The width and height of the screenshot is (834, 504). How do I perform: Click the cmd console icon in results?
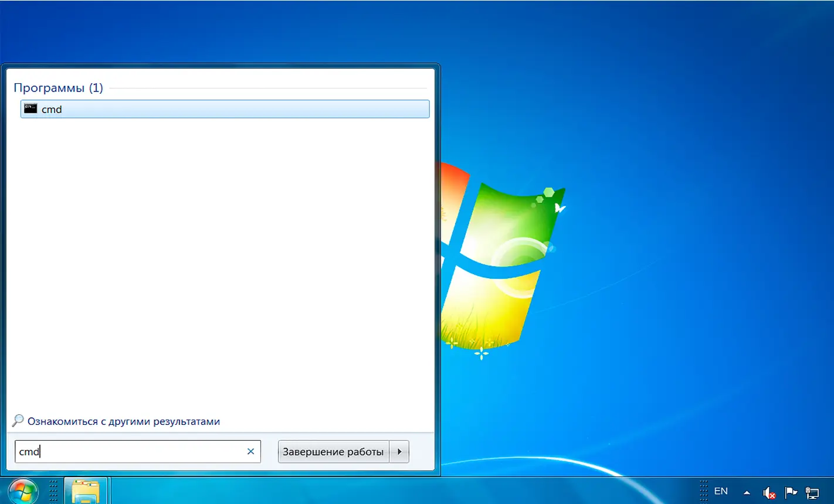[x=30, y=108]
